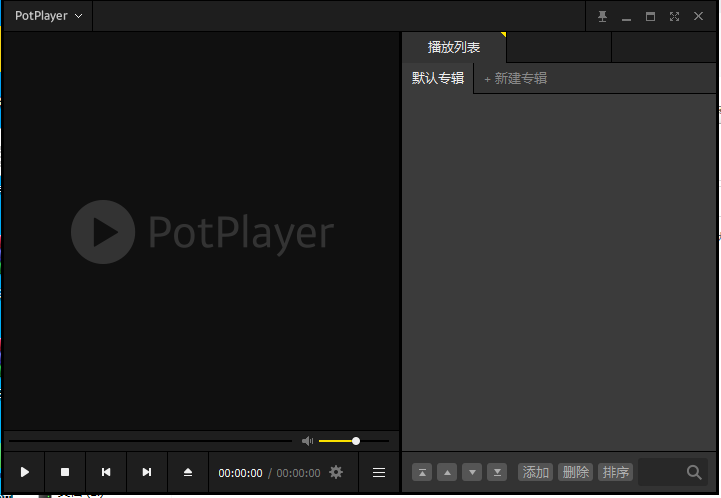Click the playback seek bar
The height and width of the screenshot is (498, 721).
tap(150, 441)
